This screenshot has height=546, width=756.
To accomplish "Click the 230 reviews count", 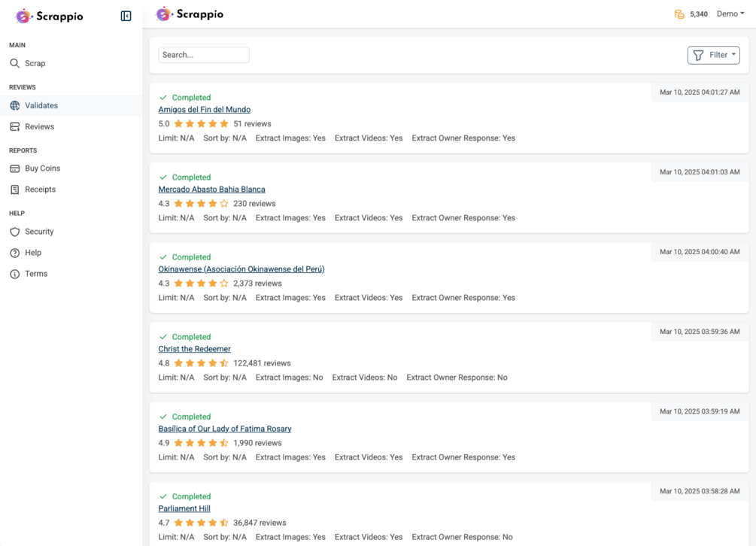I will click(254, 204).
